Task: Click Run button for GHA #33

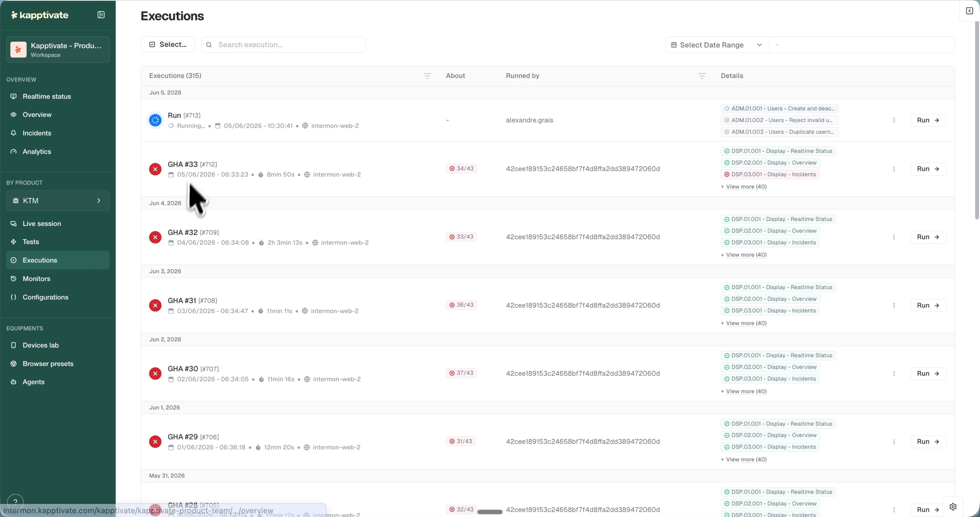Action: tap(928, 169)
